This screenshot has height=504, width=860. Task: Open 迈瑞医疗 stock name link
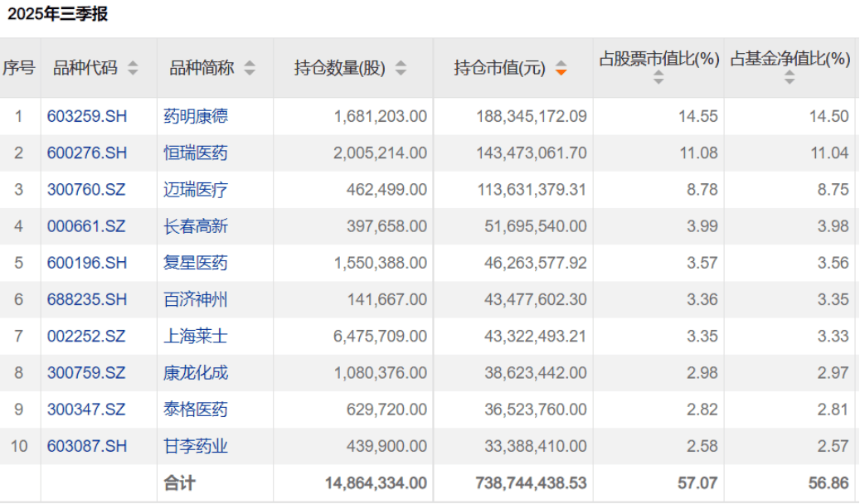[x=195, y=190]
